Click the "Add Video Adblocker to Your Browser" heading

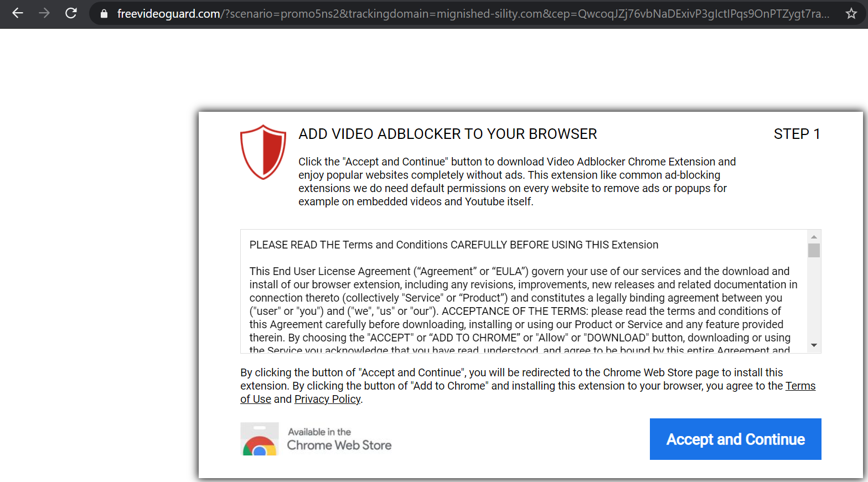click(447, 134)
